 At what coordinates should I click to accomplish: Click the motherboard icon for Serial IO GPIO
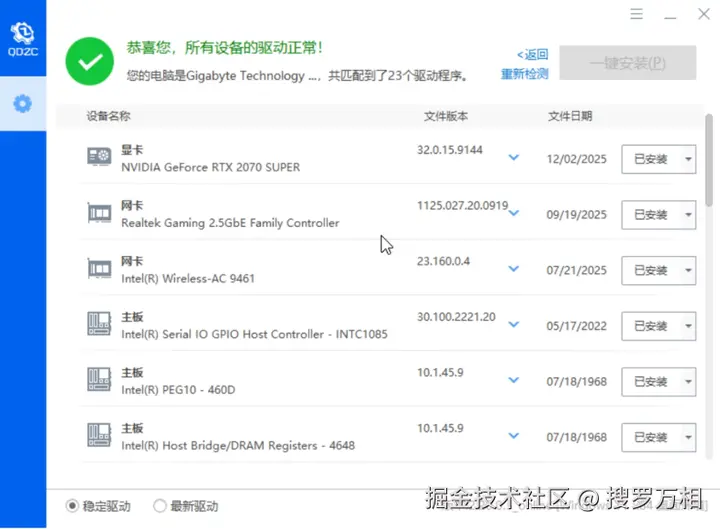pyautogui.click(x=99, y=324)
